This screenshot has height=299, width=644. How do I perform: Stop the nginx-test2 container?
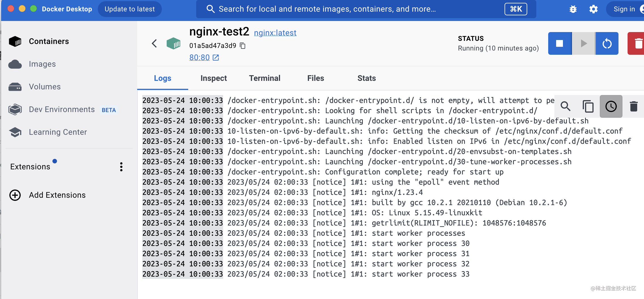560,43
